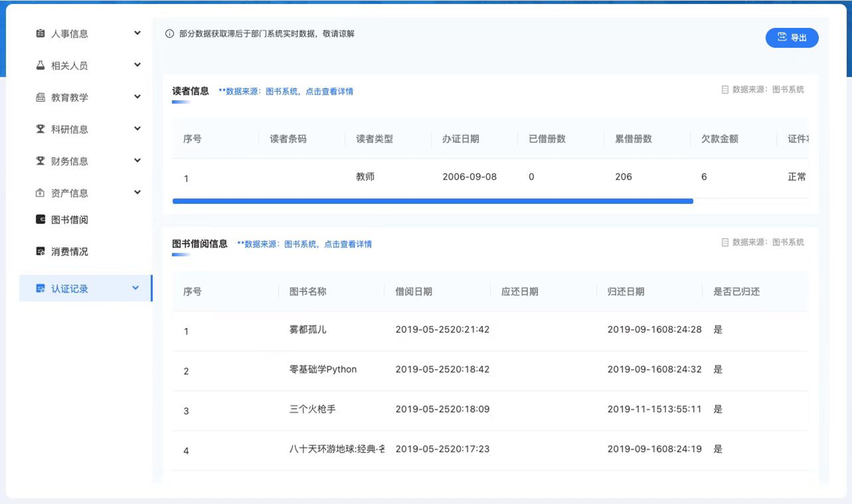Click the 人事信息 sidebar icon
The height and width of the screenshot is (504, 852).
point(40,33)
